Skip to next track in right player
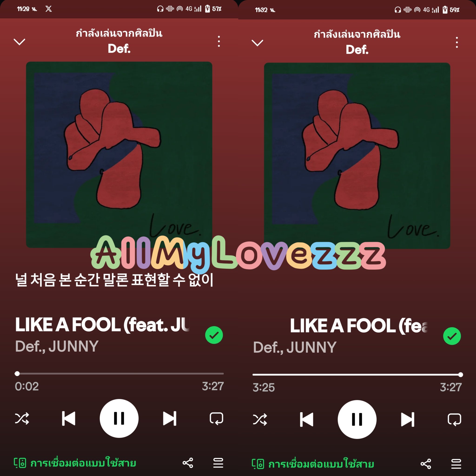The image size is (476, 476). click(x=408, y=419)
